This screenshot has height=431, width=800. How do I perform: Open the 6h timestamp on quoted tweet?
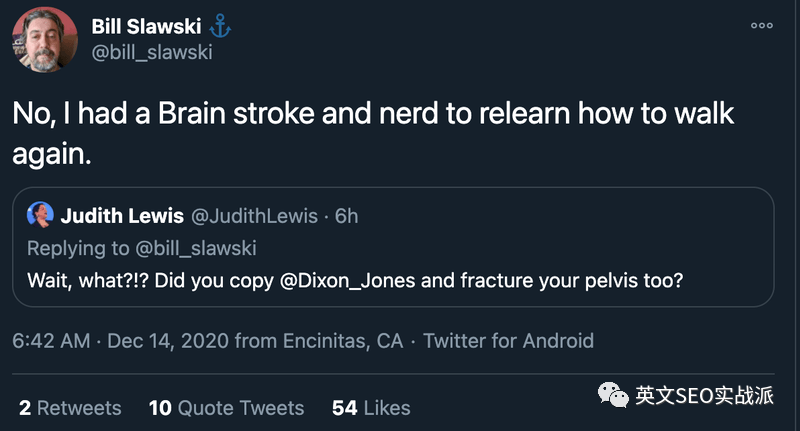(346, 216)
